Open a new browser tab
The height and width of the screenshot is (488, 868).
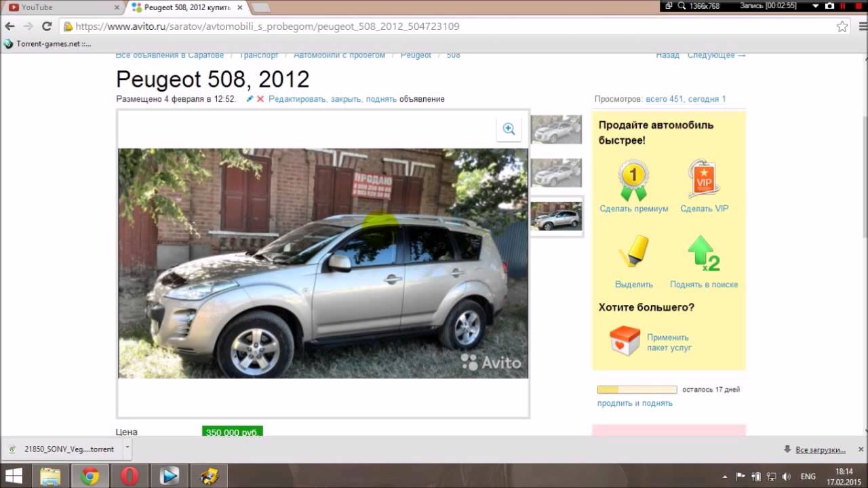coord(261,7)
